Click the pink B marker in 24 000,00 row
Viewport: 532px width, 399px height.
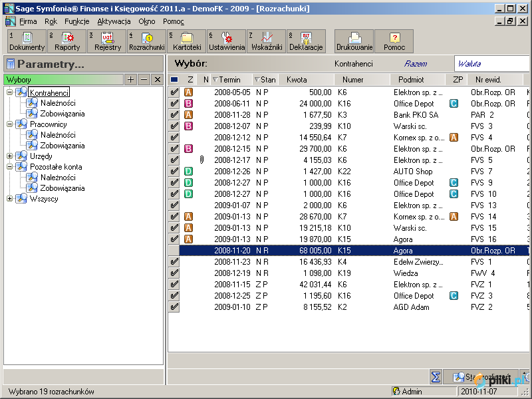click(188, 104)
